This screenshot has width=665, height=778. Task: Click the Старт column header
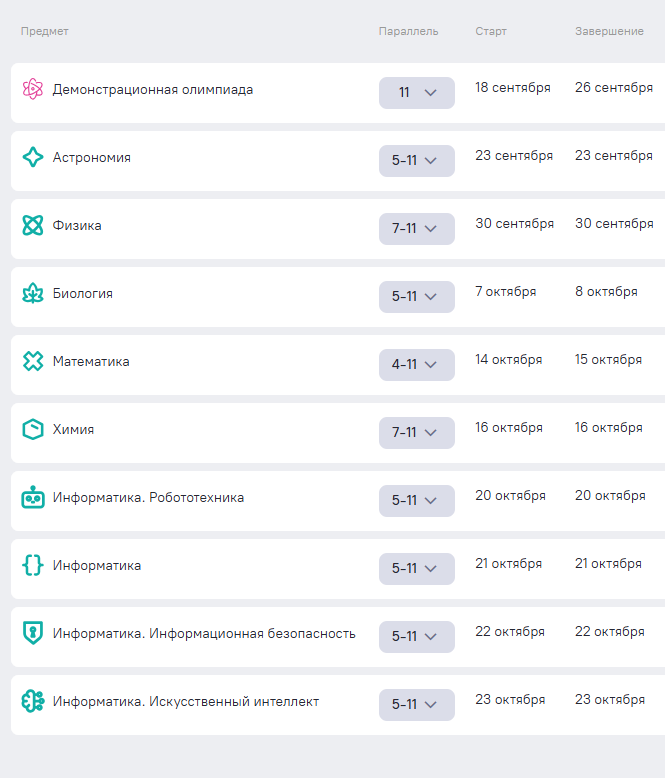[491, 32]
